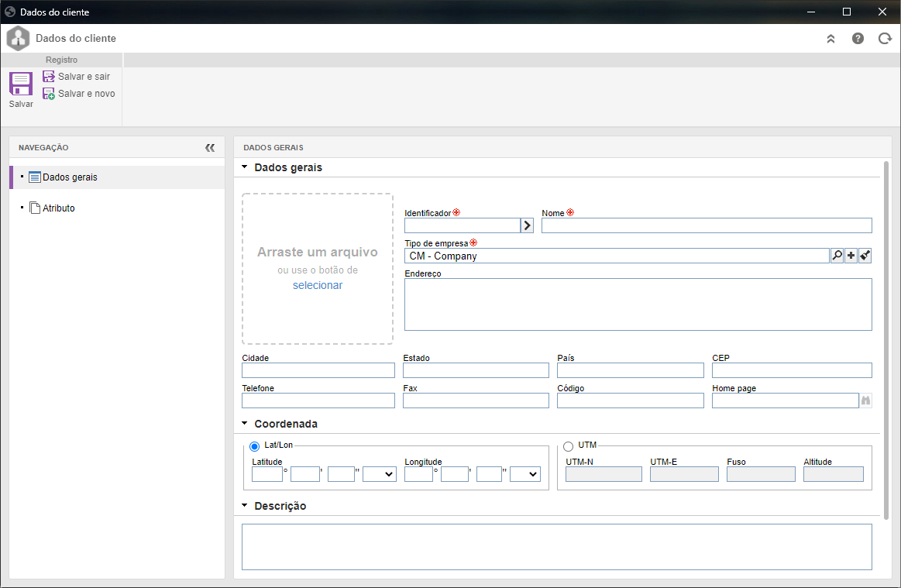Click the Nome input field
901x588 pixels.
[x=707, y=225]
